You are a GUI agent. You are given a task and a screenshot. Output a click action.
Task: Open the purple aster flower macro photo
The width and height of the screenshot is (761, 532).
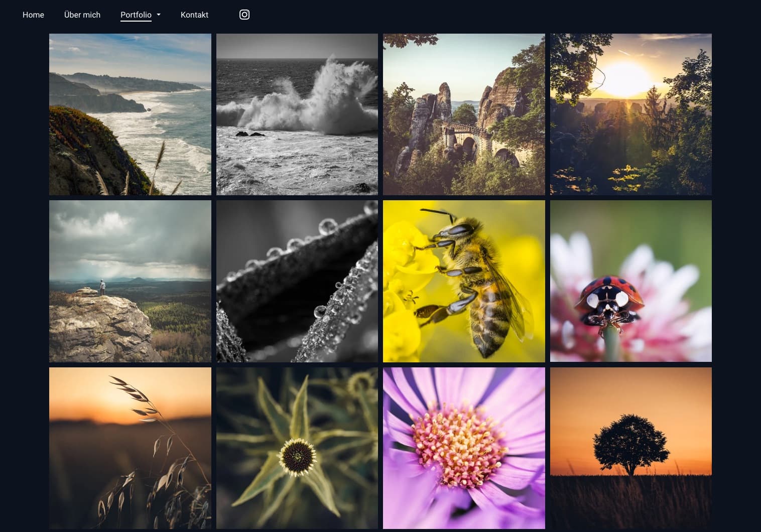tap(464, 448)
